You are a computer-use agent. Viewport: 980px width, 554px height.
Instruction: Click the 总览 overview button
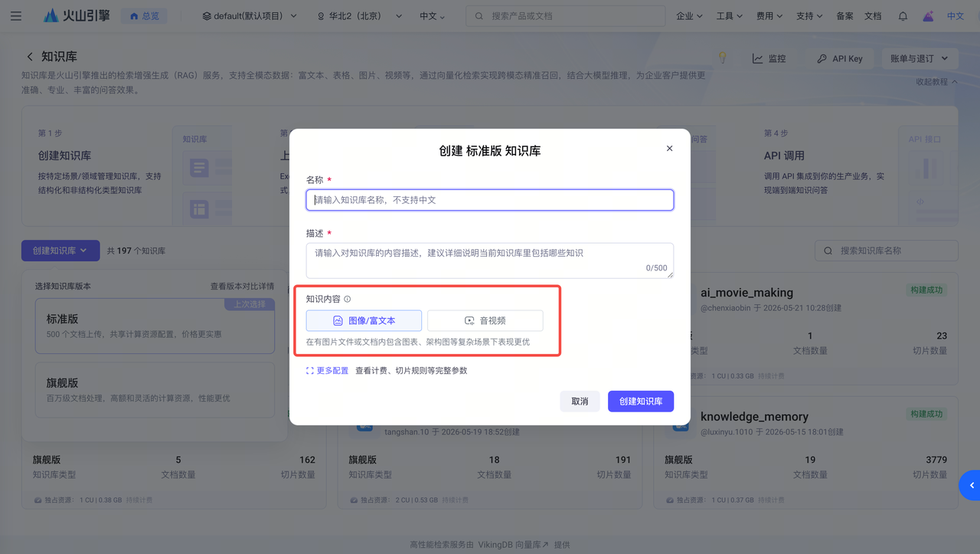tap(144, 16)
